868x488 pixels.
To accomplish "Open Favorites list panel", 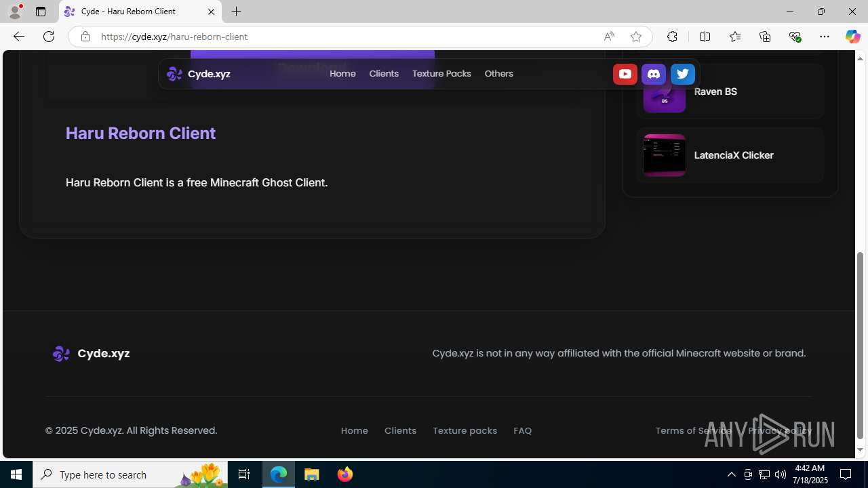I will tap(735, 37).
